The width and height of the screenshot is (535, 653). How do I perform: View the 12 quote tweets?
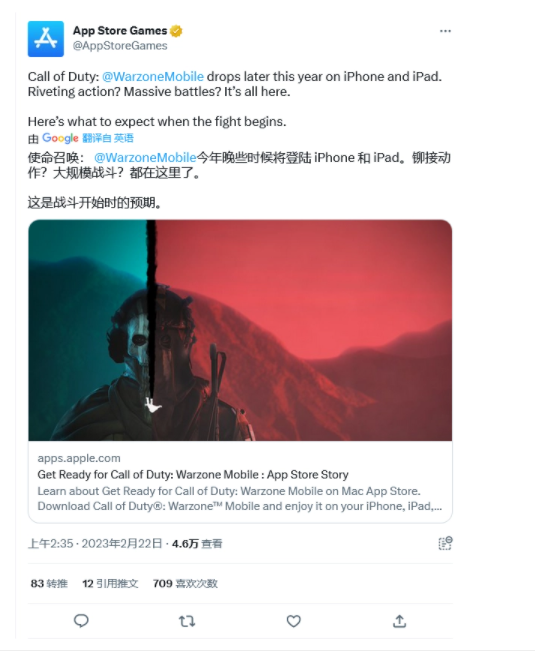click(x=110, y=583)
